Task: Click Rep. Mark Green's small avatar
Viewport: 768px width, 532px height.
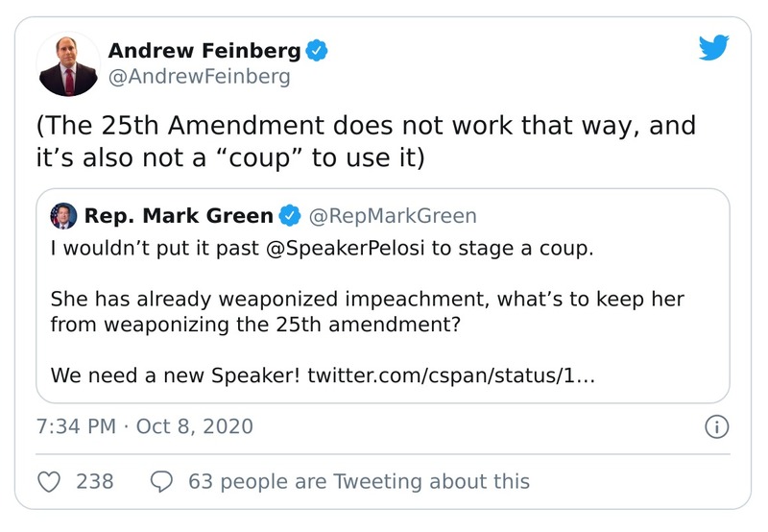Action: click(x=64, y=216)
